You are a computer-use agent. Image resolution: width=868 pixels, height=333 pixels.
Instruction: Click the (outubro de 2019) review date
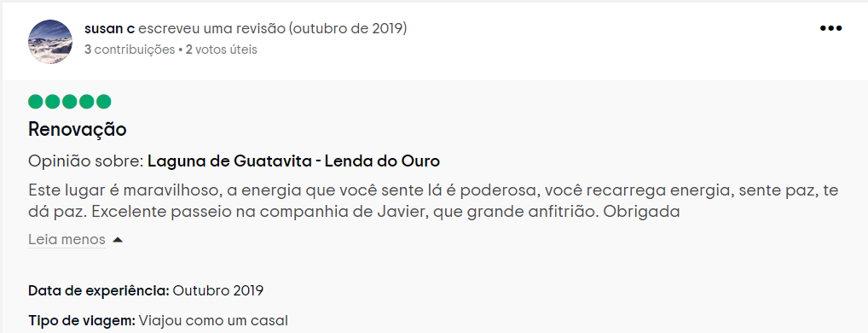pos(348,29)
